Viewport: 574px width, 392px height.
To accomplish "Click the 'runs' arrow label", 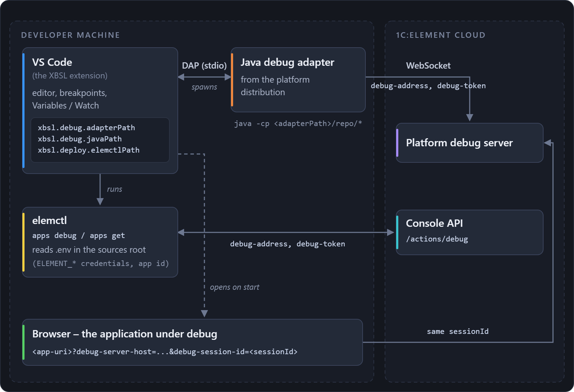I will click(x=114, y=189).
